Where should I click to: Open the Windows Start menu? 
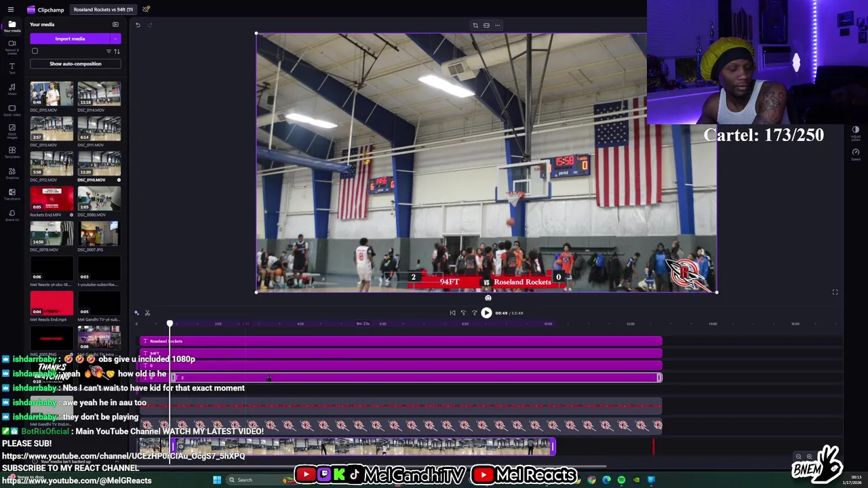(x=217, y=480)
